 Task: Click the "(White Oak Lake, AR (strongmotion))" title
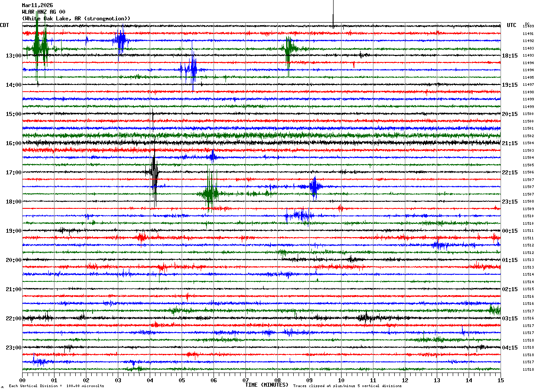pos(76,19)
